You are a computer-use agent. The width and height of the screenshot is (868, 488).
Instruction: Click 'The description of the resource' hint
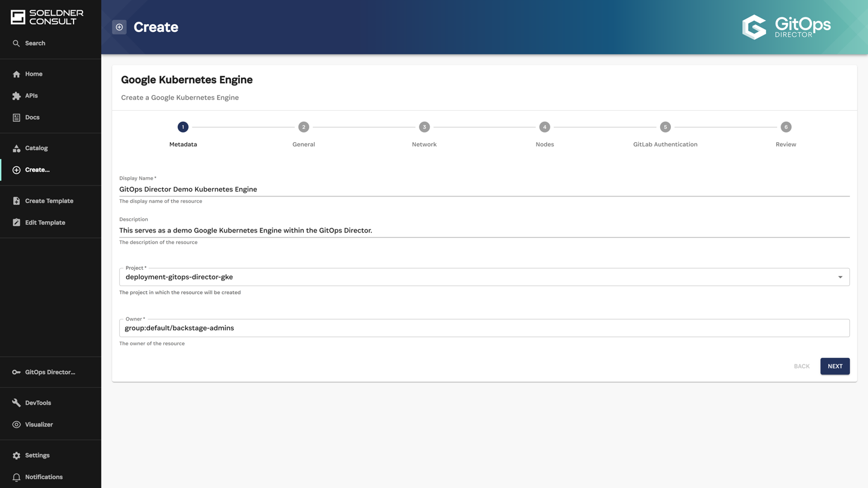click(159, 242)
